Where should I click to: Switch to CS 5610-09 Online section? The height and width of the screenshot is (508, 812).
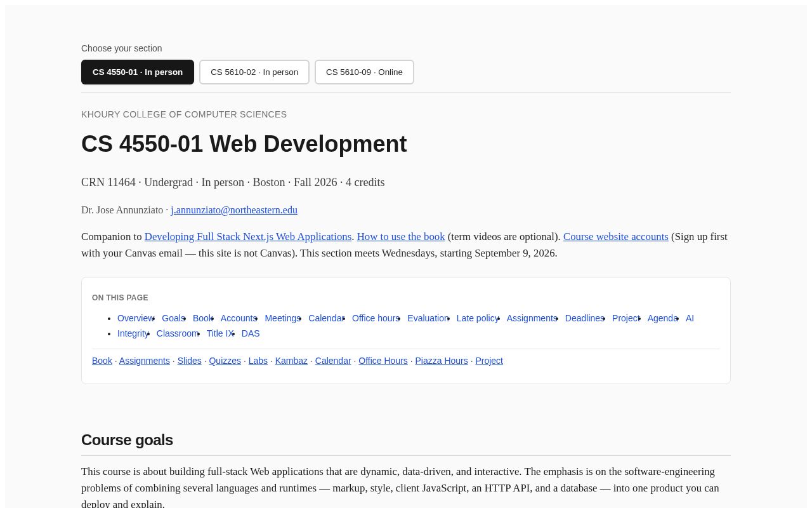[x=364, y=72]
